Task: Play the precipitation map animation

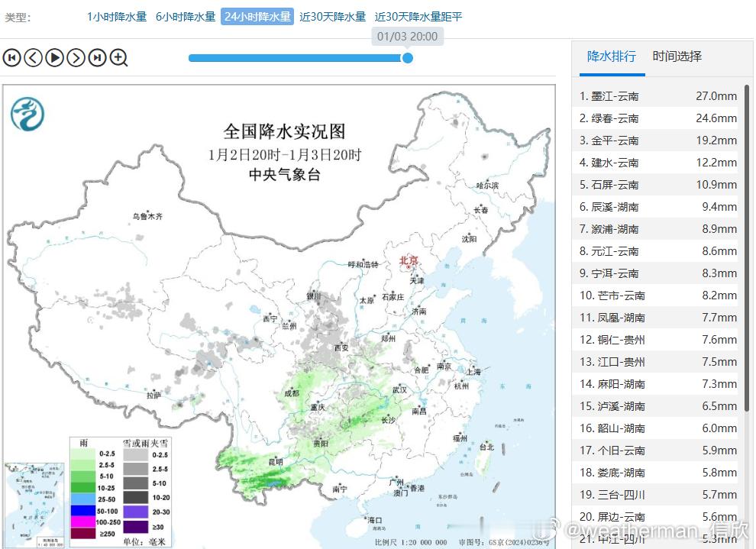Action: point(54,57)
